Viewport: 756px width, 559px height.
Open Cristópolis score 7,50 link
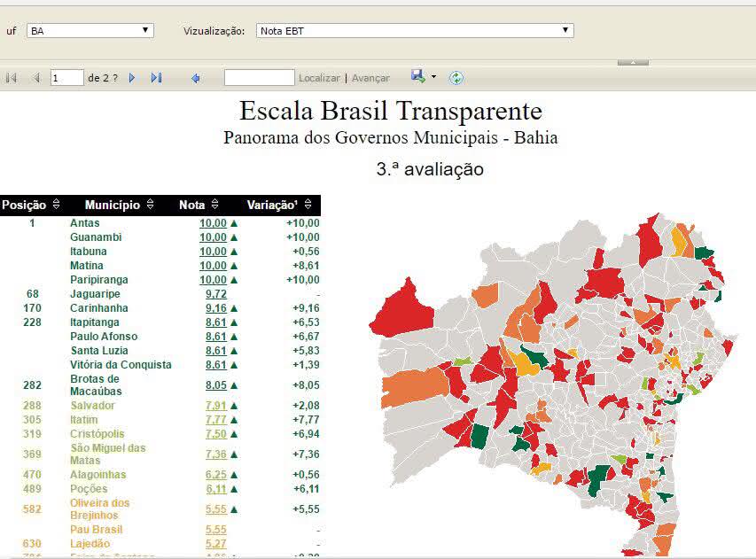[216, 434]
